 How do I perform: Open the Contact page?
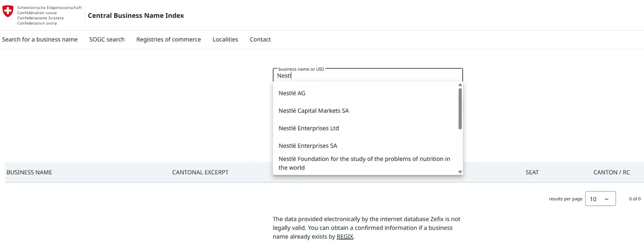click(x=260, y=40)
